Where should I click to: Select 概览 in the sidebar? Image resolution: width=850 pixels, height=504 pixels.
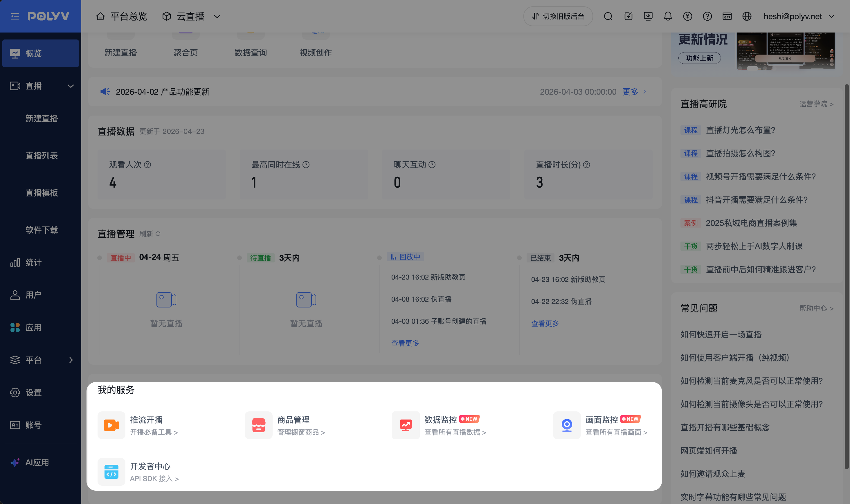click(40, 53)
